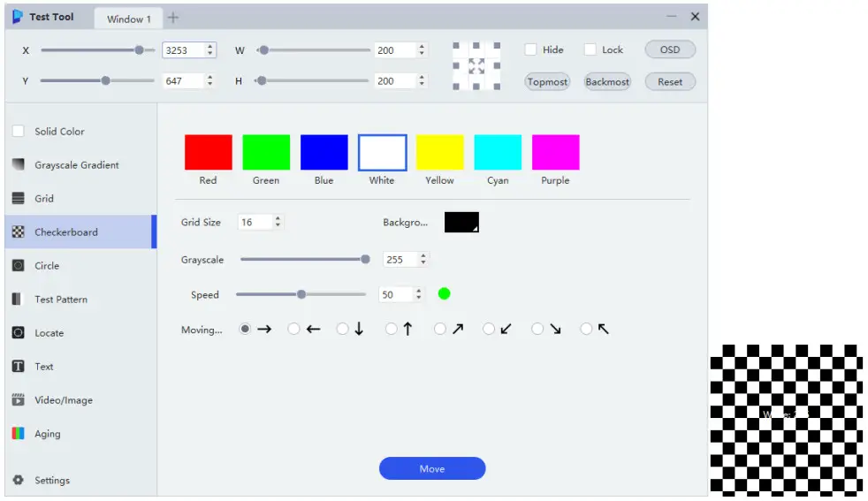
Task: Click the Text sidebar icon
Action: tap(19, 367)
